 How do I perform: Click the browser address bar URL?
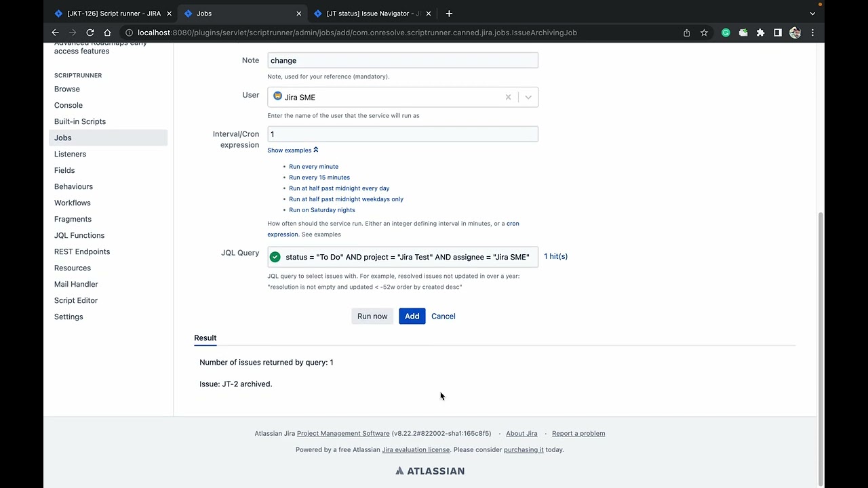[x=357, y=33]
